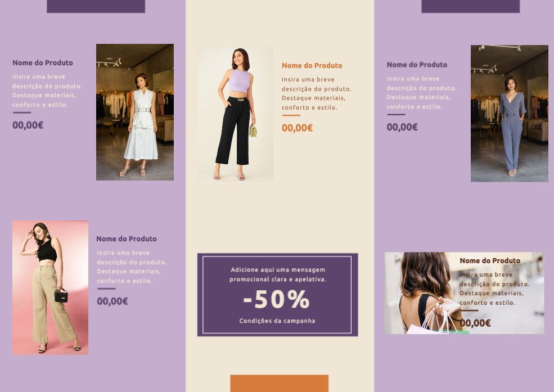The height and width of the screenshot is (392, 554).
Task: Click the product description beside grey jumpsuit
Action: point(421,93)
